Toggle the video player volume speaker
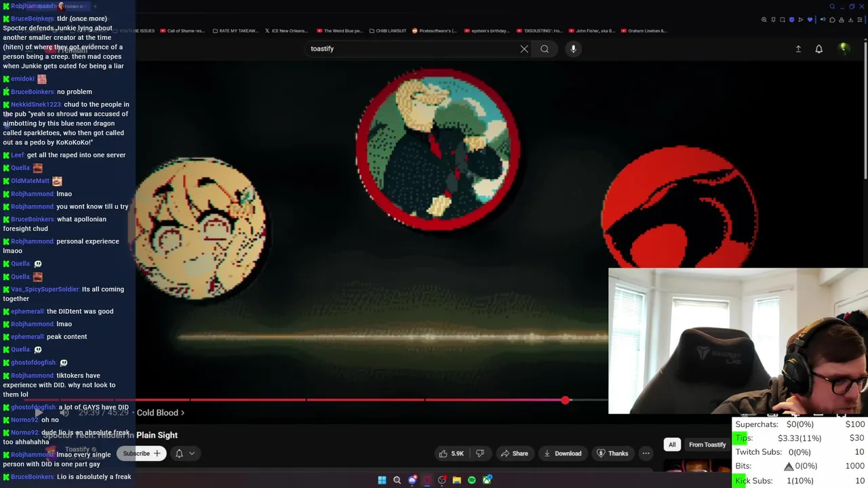Viewport: 868px width, 488px height. click(64, 412)
